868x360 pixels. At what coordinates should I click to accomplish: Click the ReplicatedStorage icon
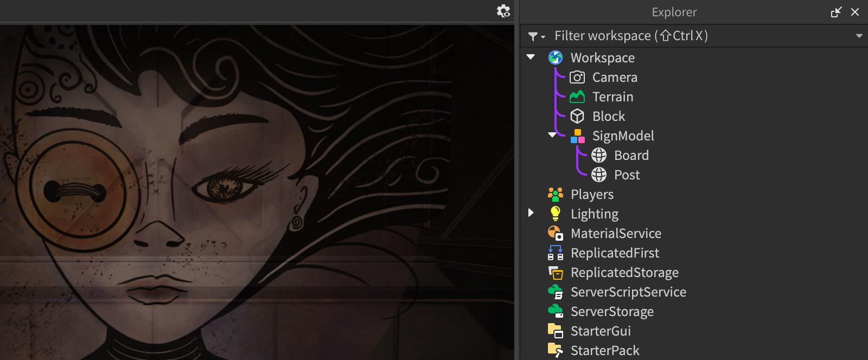[556, 272]
